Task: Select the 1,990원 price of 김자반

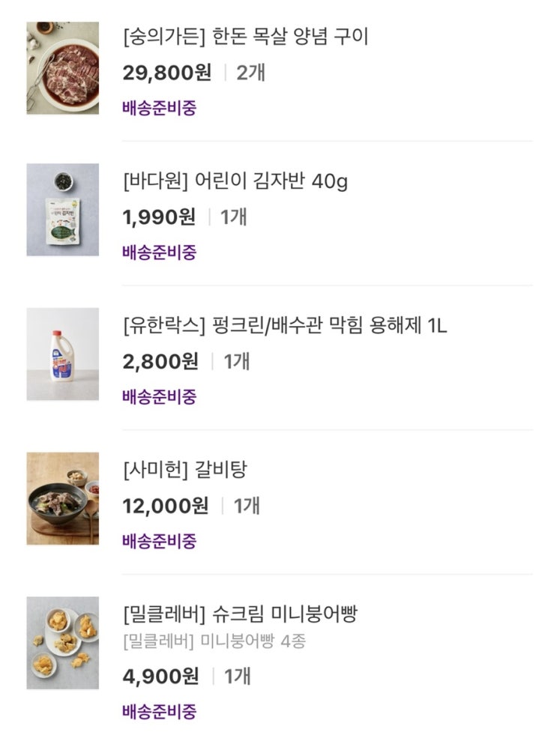Action: (x=159, y=217)
